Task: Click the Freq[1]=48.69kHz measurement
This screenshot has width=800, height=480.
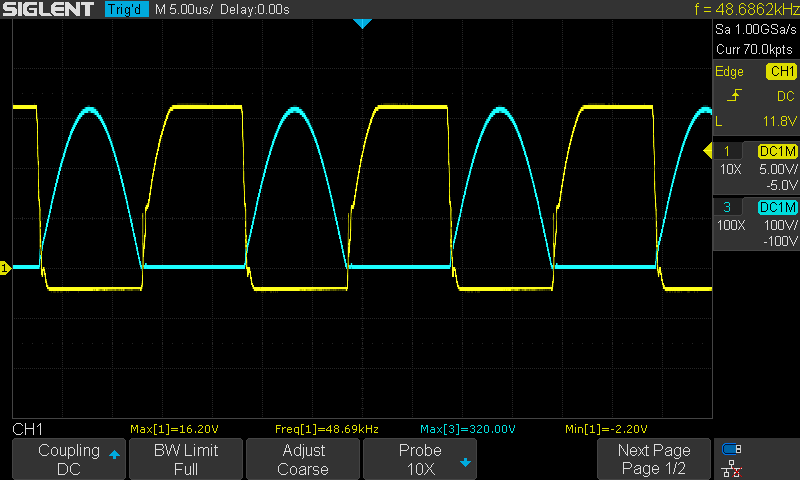Action: [x=327, y=429]
